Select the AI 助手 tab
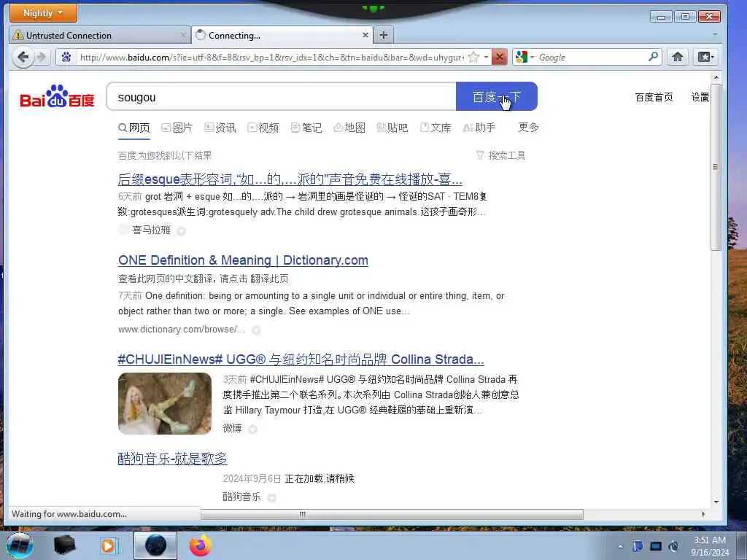The width and height of the screenshot is (747, 560). tap(479, 128)
